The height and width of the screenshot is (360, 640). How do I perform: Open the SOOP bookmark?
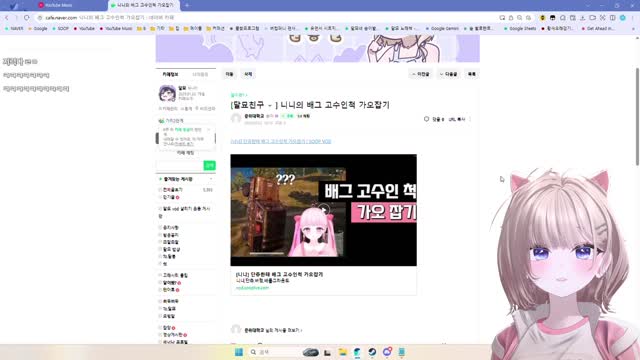60,29
